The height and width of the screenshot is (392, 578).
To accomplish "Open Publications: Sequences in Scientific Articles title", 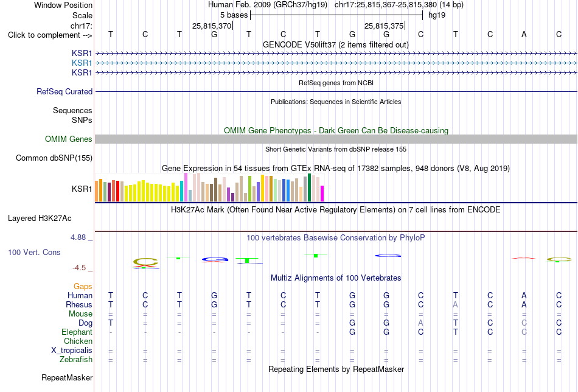I will [336, 102].
